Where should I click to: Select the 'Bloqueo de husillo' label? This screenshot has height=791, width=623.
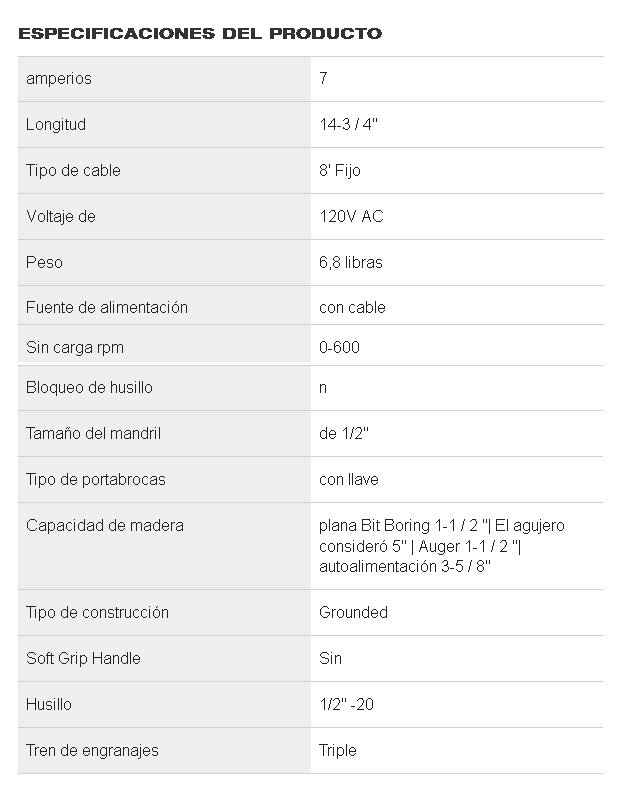[x=90, y=388]
